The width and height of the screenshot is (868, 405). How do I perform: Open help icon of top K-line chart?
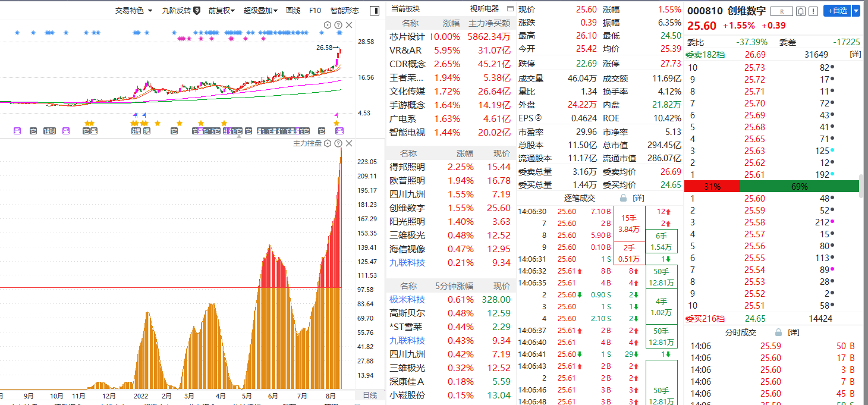(x=338, y=25)
